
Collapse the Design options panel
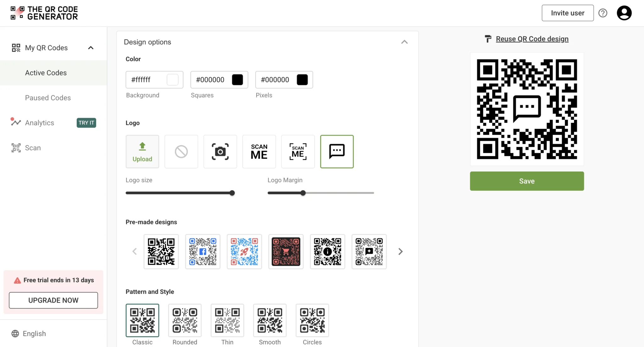point(404,42)
